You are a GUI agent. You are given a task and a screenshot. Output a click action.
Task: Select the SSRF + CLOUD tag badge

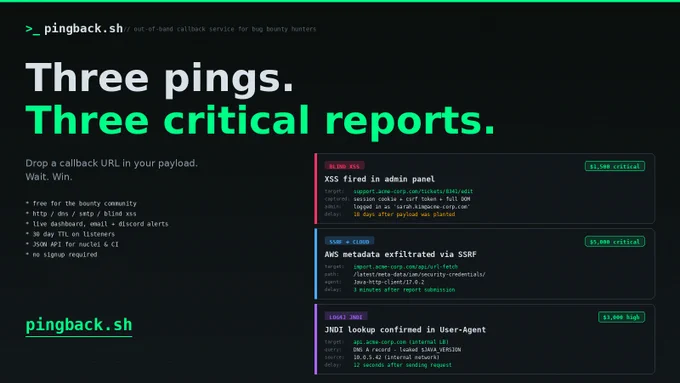coord(349,242)
